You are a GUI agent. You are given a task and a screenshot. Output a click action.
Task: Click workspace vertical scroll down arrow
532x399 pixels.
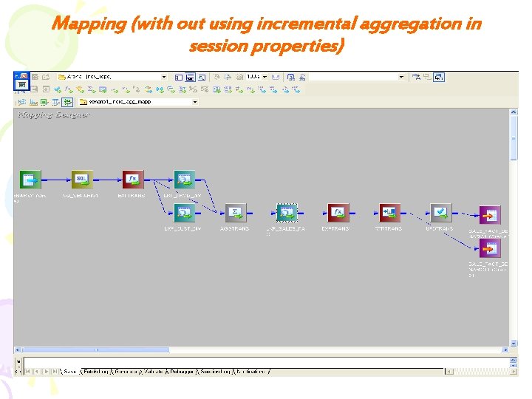point(514,344)
